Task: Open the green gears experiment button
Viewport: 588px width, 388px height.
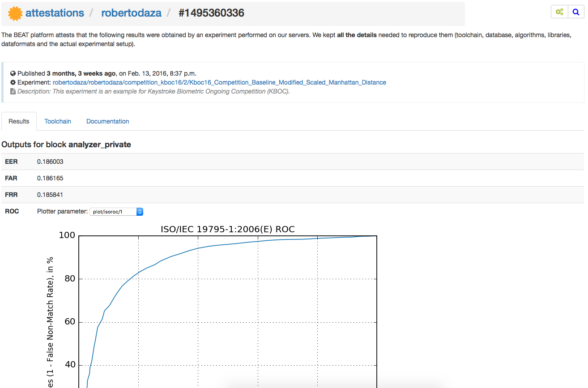Action: point(559,12)
